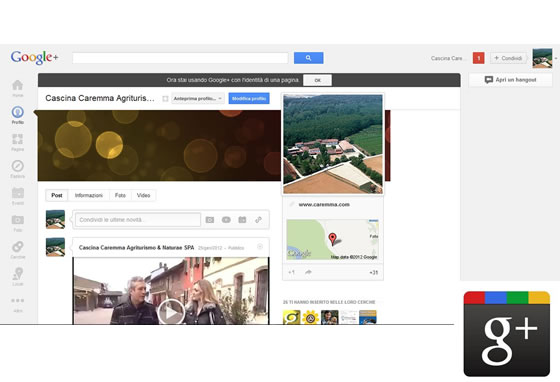Click the +31 count in profile card
This screenshot has height=382, width=560.
click(374, 272)
